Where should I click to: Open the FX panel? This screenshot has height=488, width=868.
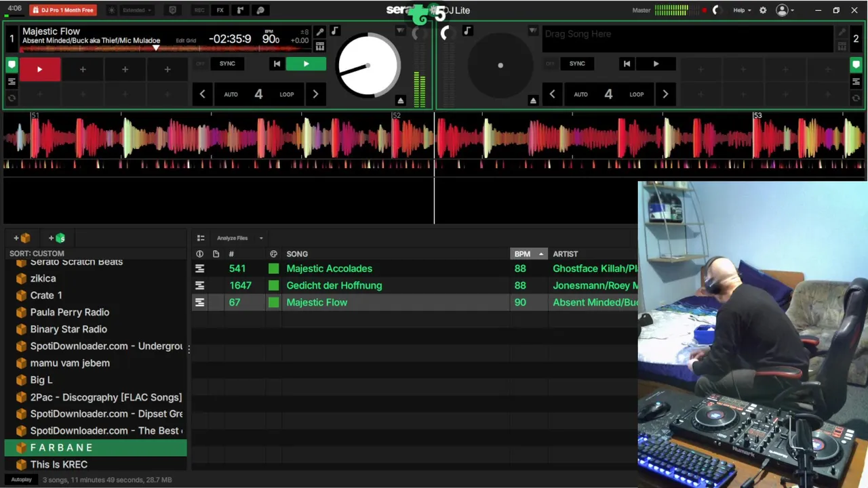click(x=220, y=10)
